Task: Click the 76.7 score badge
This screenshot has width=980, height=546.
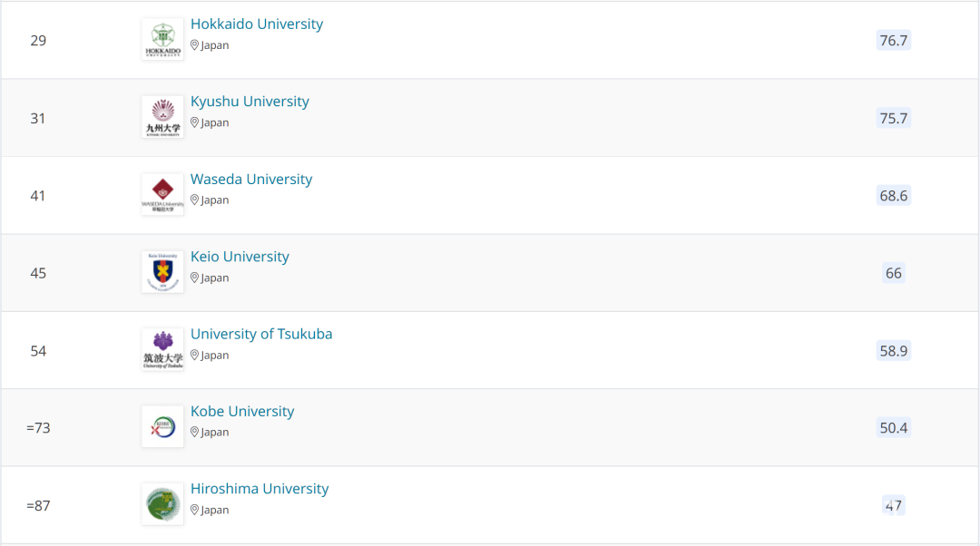Action: 893,41
